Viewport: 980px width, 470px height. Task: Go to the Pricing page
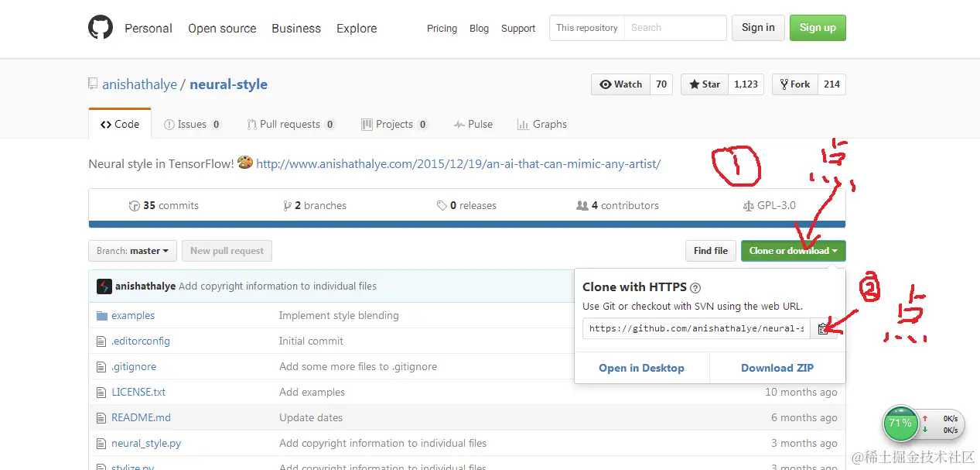[x=442, y=28]
